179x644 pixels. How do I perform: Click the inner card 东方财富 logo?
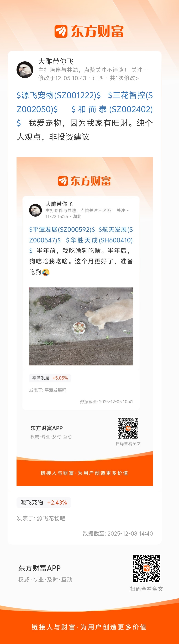(84, 181)
